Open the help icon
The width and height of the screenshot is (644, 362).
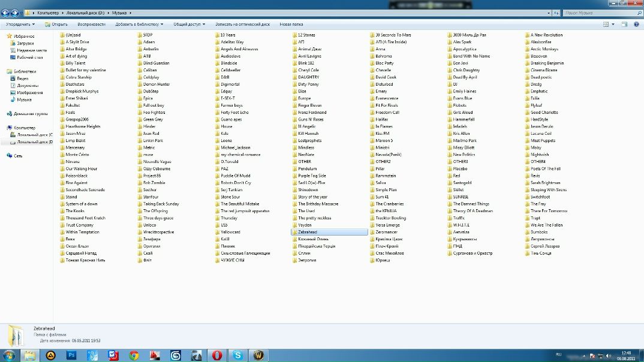tap(636, 24)
